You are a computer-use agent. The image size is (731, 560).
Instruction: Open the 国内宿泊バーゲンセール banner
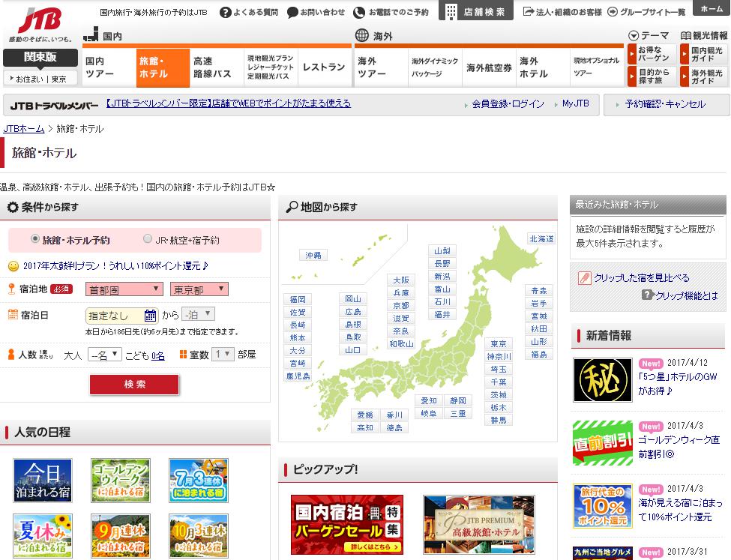347,525
